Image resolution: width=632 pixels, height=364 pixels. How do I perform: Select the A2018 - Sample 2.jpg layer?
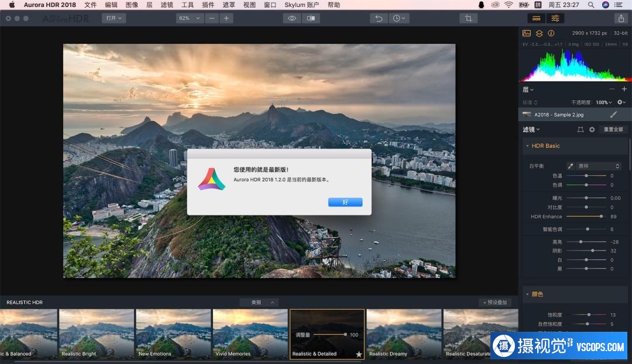click(x=575, y=115)
